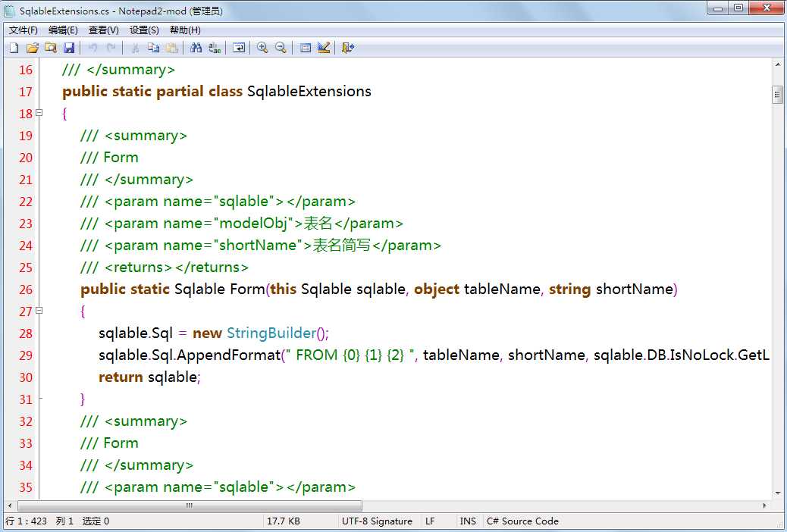Click '表名简写' comment on line 24
The width and height of the screenshot is (787, 532).
click(x=341, y=245)
